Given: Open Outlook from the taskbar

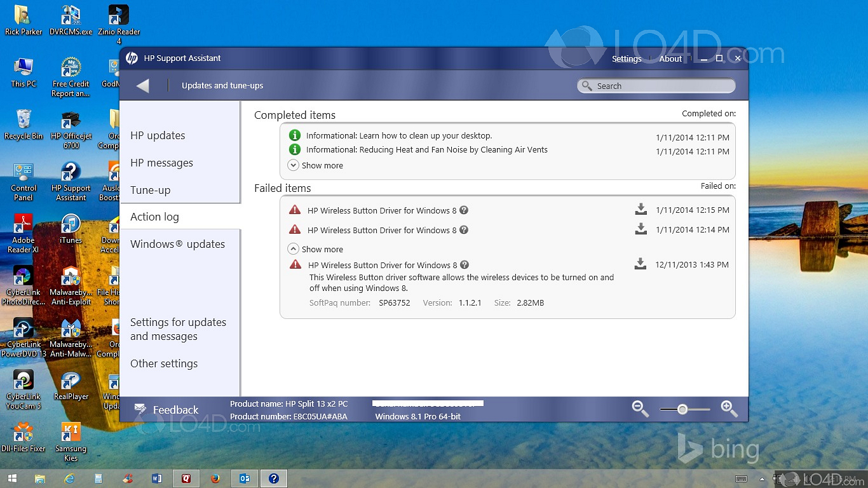Looking at the screenshot, I should (244, 478).
